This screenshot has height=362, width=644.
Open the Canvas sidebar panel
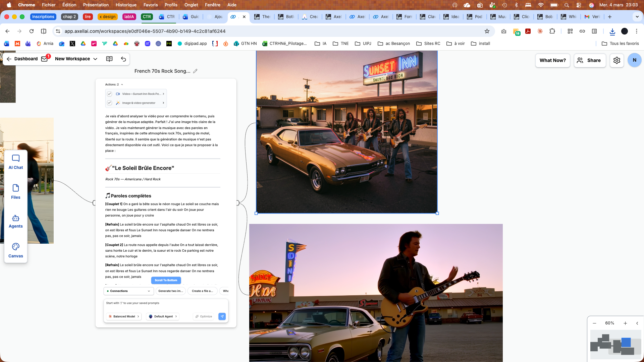point(16,250)
